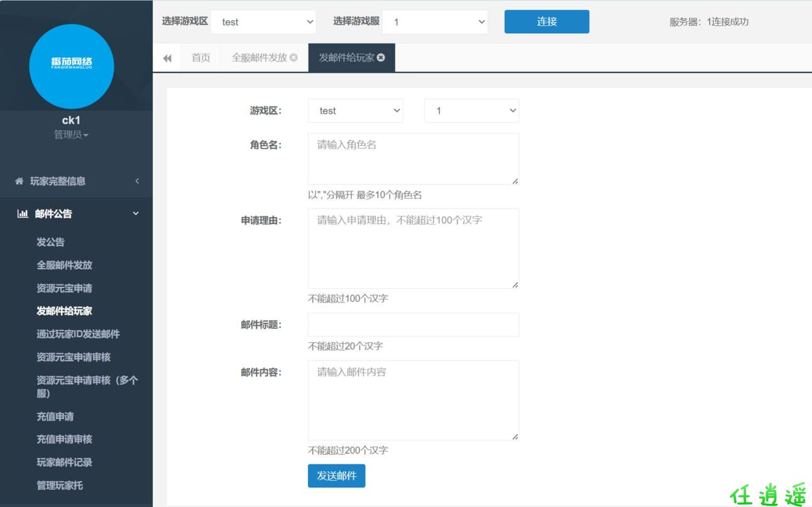
Task: Close the 发邮件给玩家 tab
Action: (x=380, y=57)
